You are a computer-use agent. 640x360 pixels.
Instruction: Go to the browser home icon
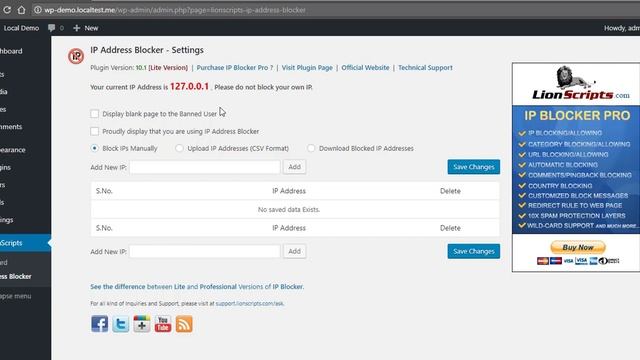pos(22,10)
